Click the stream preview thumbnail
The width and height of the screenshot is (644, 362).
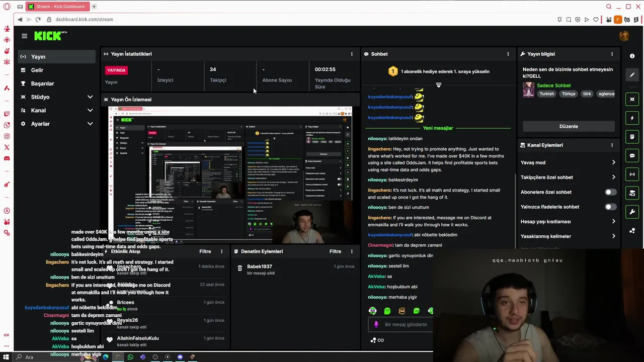(230, 174)
